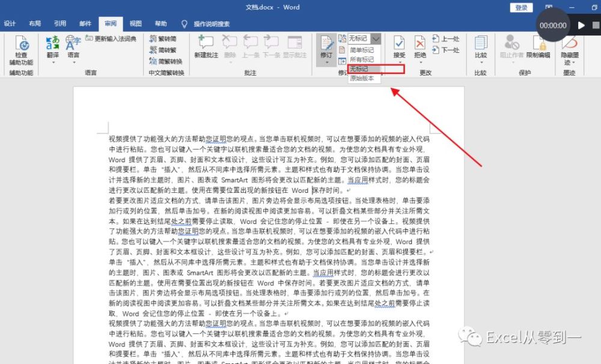This screenshot has height=364, width=601.
Task: Click the 隐藏墨迹 hide ink button
Action: 570,50
